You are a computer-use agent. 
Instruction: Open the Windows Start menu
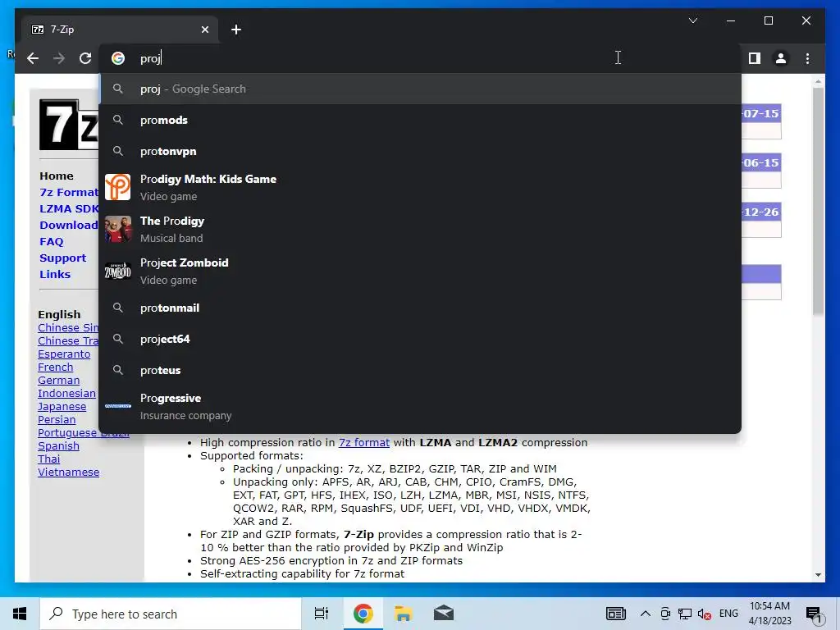point(20,614)
